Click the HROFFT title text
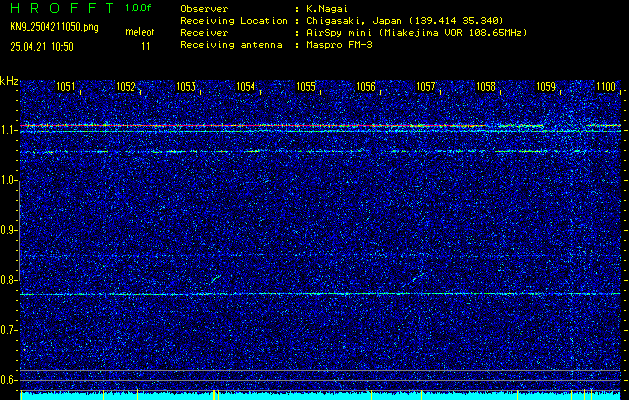The height and width of the screenshot is (400, 629). click(x=62, y=8)
